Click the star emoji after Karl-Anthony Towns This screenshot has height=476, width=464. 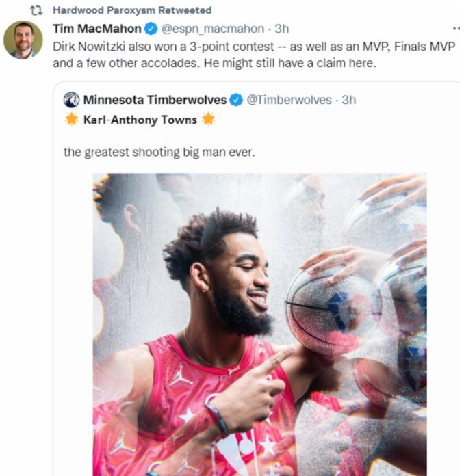(x=208, y=120)
